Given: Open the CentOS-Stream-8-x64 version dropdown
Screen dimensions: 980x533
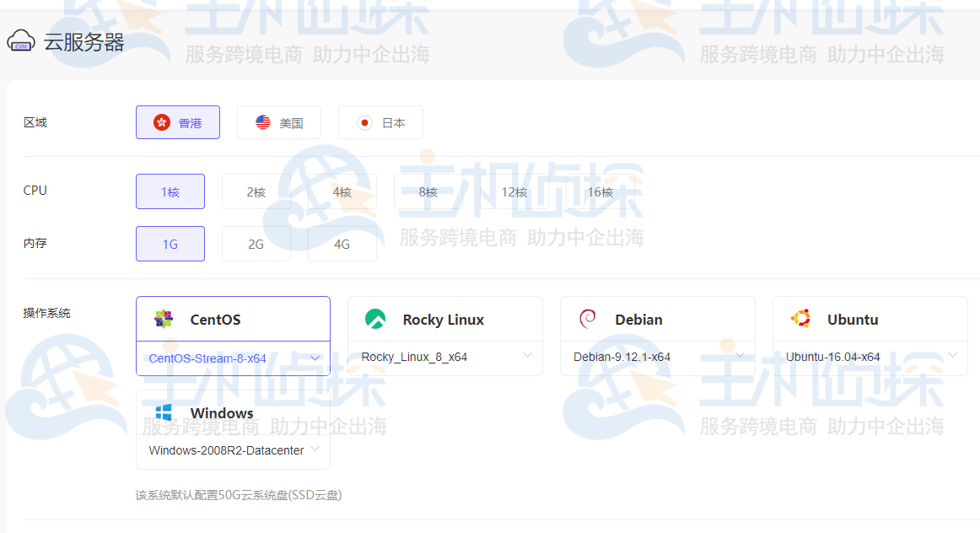Looking at the screenshot, I should 314,358.
